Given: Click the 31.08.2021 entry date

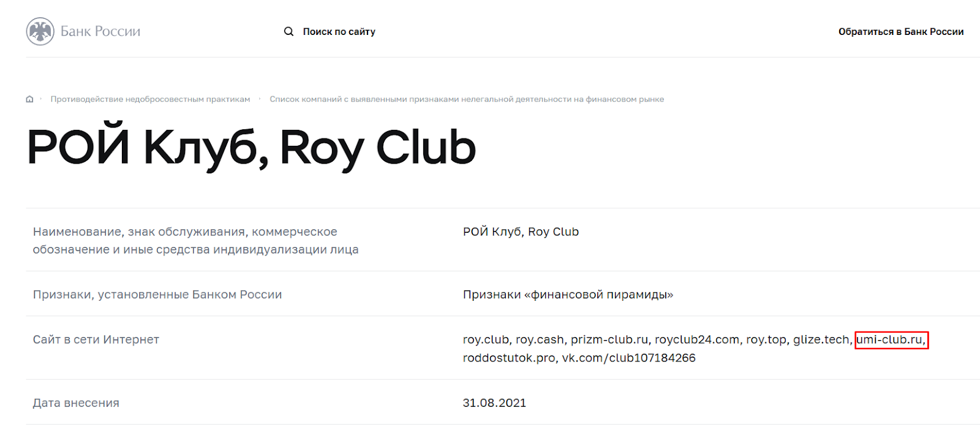Looking at the screenshot, I should (x=494, y=403).
